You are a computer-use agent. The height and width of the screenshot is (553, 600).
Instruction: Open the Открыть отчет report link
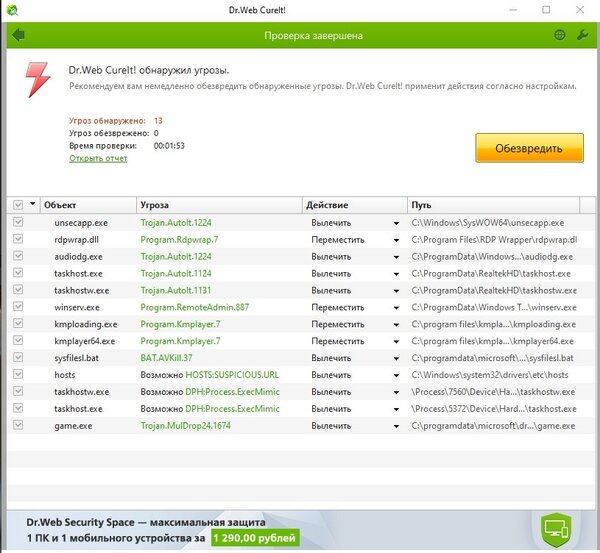click(x=98, y=158)
